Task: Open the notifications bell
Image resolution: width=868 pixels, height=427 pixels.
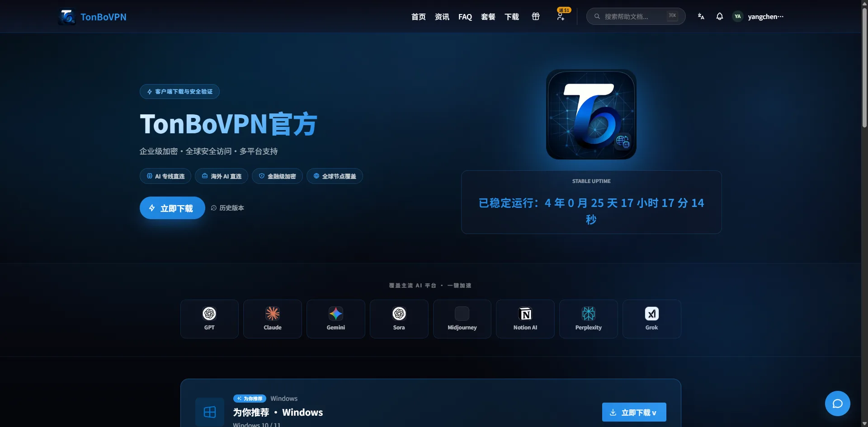Action: (x=719, y=16)
